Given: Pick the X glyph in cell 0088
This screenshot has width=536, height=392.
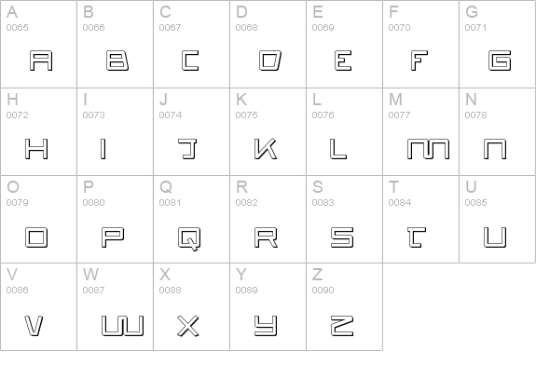Looking at the screenshot, I should point(188,326).
